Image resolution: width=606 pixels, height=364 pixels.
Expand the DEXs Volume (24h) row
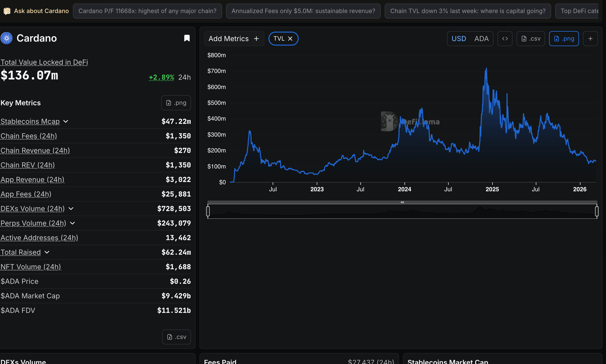click(71, 209)
